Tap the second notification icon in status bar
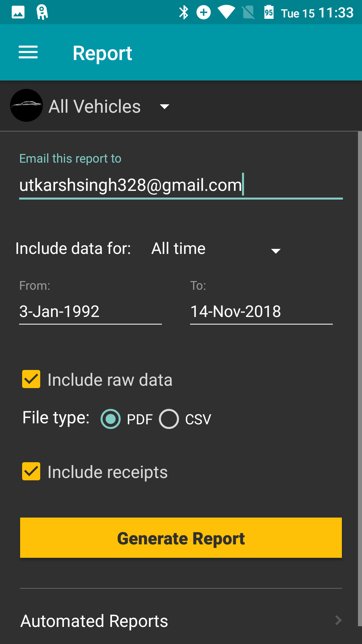362x644 pixels. click(x=42, y=12)
